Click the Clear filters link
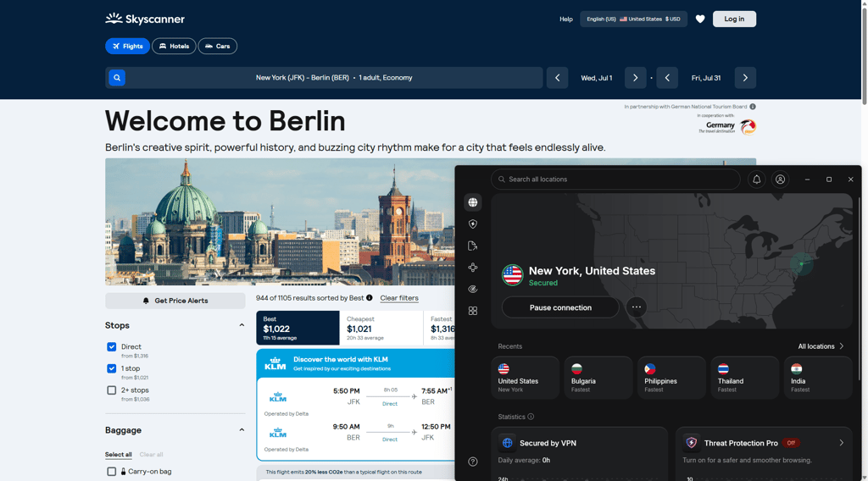This screenshot has height=481, width=868. (399, 298)
